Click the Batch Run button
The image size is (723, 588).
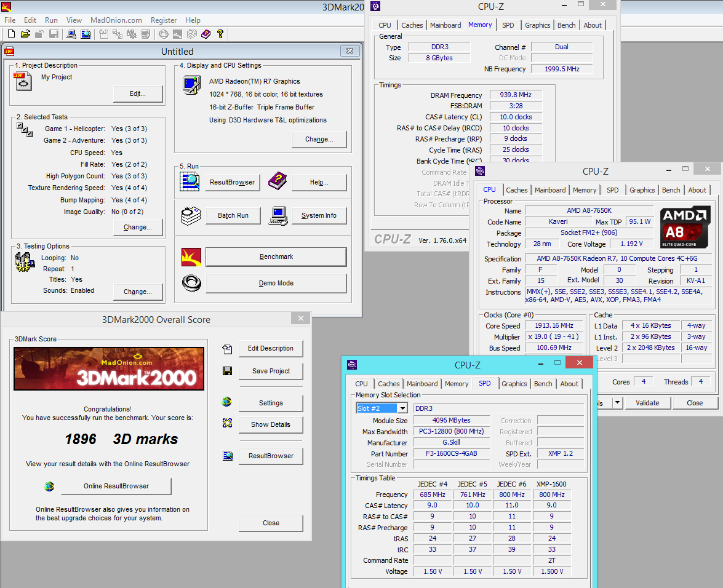[x=233, y=215]
